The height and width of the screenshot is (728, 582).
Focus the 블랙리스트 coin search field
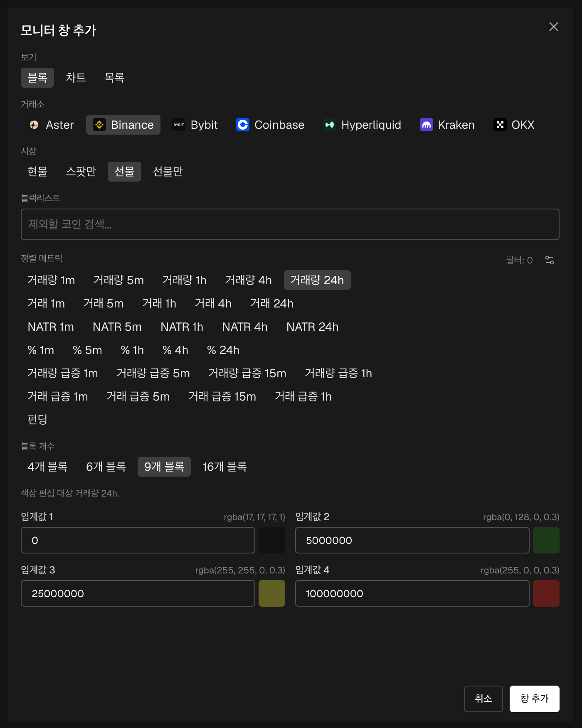pyautogui.click(x=290, y=224)
